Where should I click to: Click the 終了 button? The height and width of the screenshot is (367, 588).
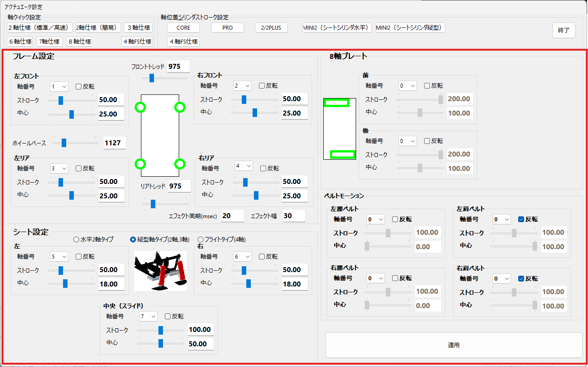point(564,31)
